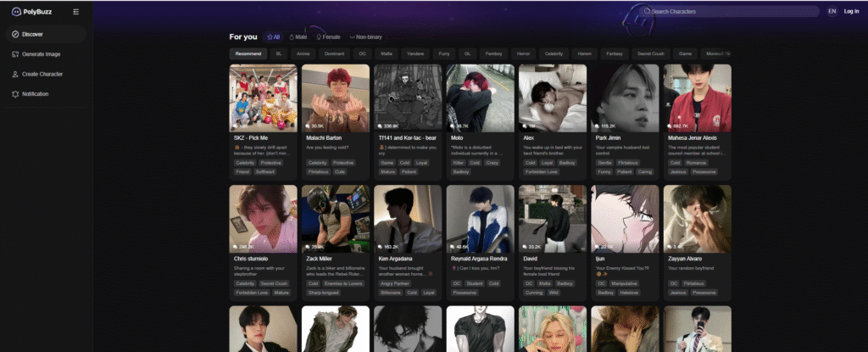The height and width of the screenshot is (352, 868).
Task: Click the Student tag on Reynald card
Action: [475, 283]
